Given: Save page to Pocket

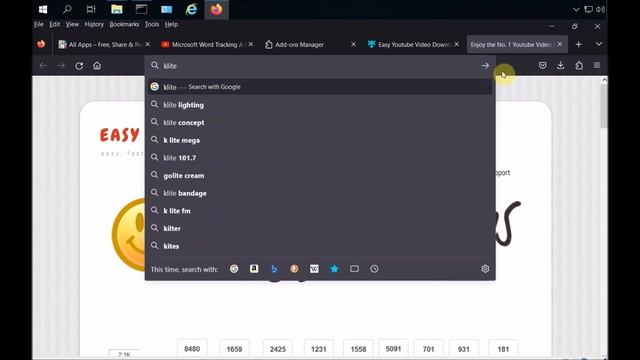Looking at the screenshot, I should tap(542, 65).
